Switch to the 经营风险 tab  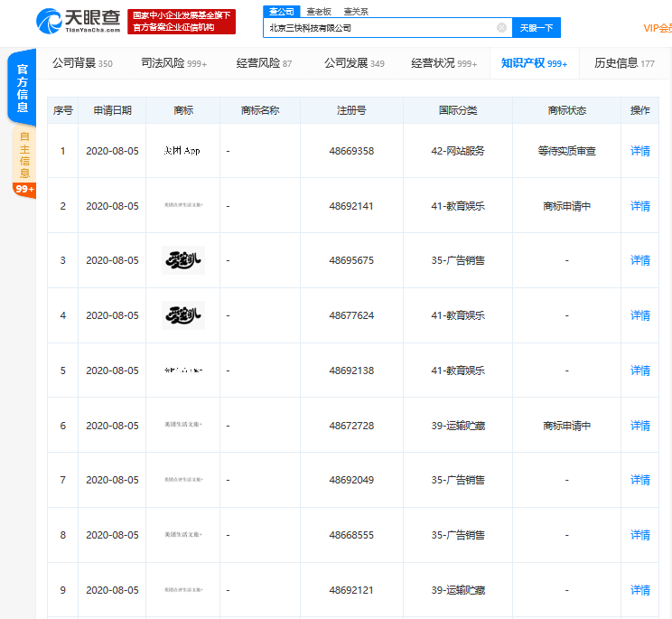[x=264, y=63]
